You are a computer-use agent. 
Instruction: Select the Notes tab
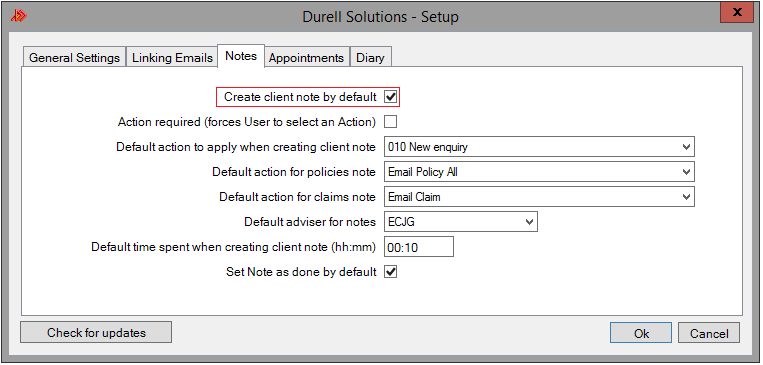tap(241, 56)
